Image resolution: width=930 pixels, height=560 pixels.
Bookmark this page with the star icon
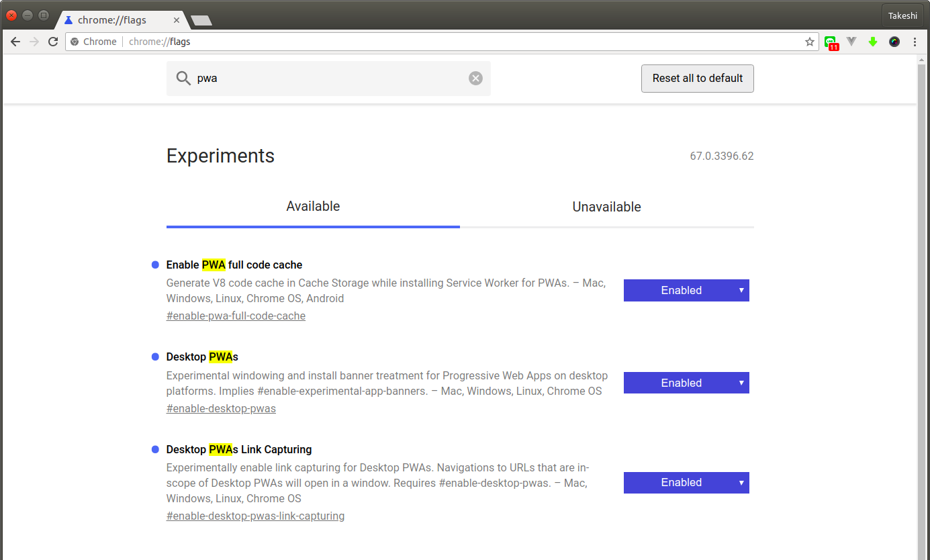coord(810,42)
